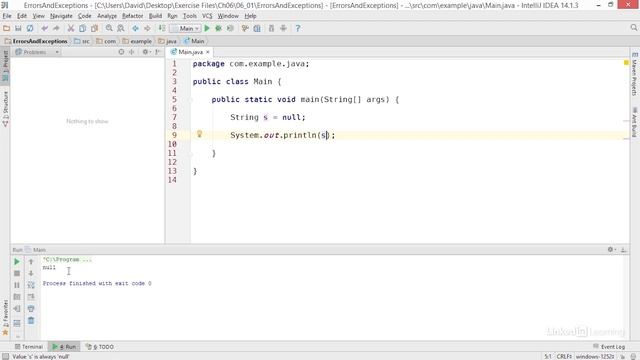Click the up stack trace arrow
The width and height of the screenshot is (640, 360).
(x=31, y=262)
